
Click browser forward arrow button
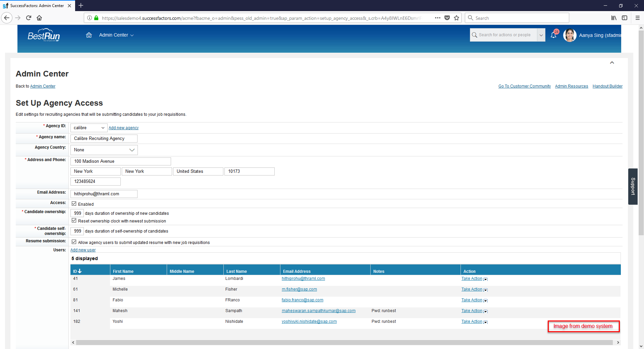coord(18,18)
